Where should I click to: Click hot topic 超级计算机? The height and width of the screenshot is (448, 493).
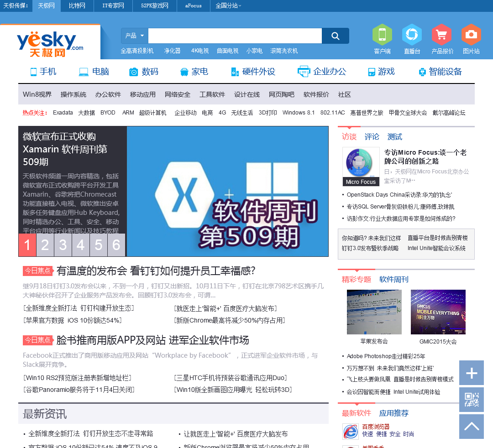click(x=153, y=113)
